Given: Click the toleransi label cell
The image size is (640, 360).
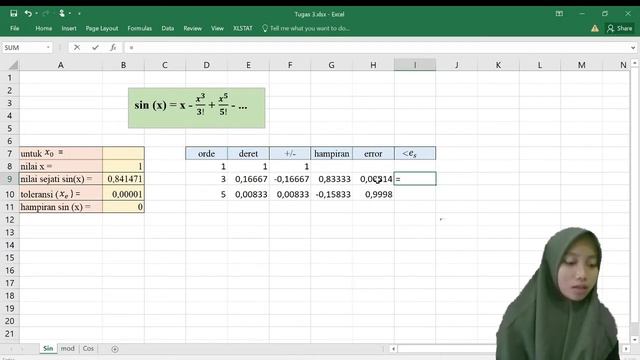Looking at the screenshot, I should (60, 194).
